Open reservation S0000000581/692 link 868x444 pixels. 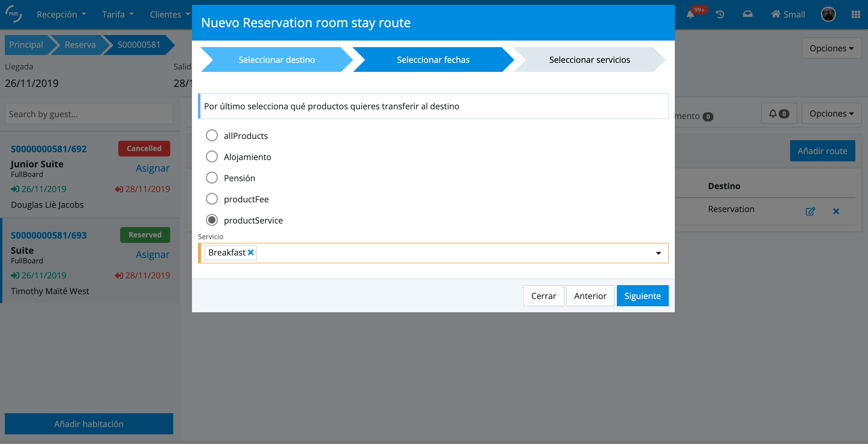coord(49,149)
